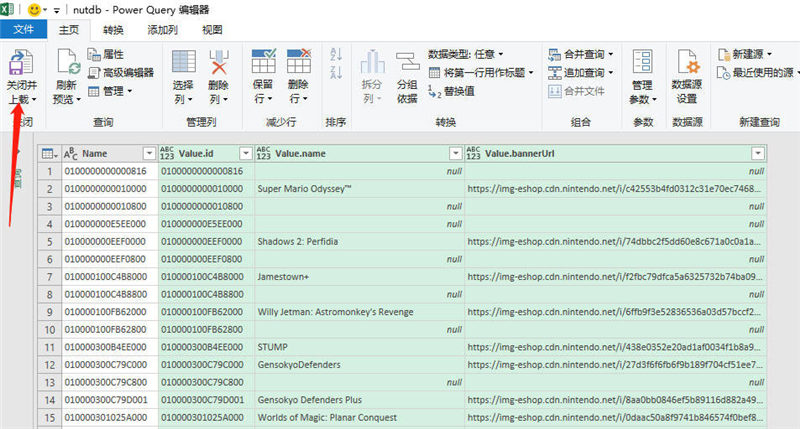800x429 pixels.
Task: Click the cell 'Gensokyo Defenders Plus'
Action: [x=359, y=400]
